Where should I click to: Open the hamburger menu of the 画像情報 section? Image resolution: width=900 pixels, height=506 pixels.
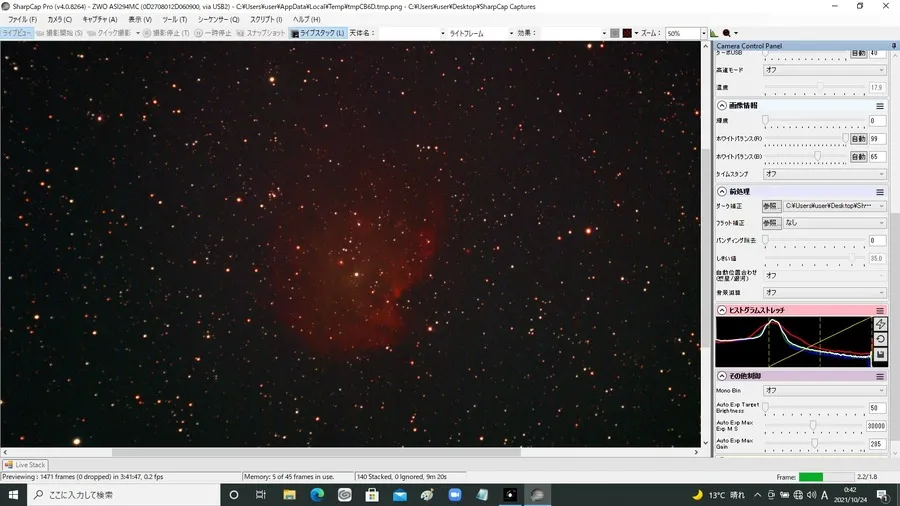tap(880, 105)
